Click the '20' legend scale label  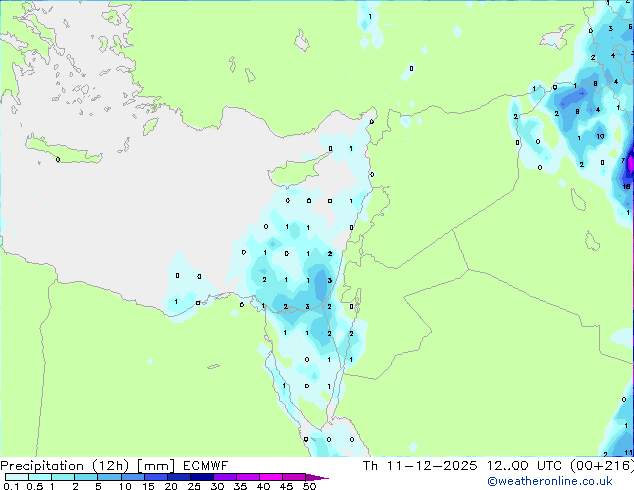coord(171,486)
